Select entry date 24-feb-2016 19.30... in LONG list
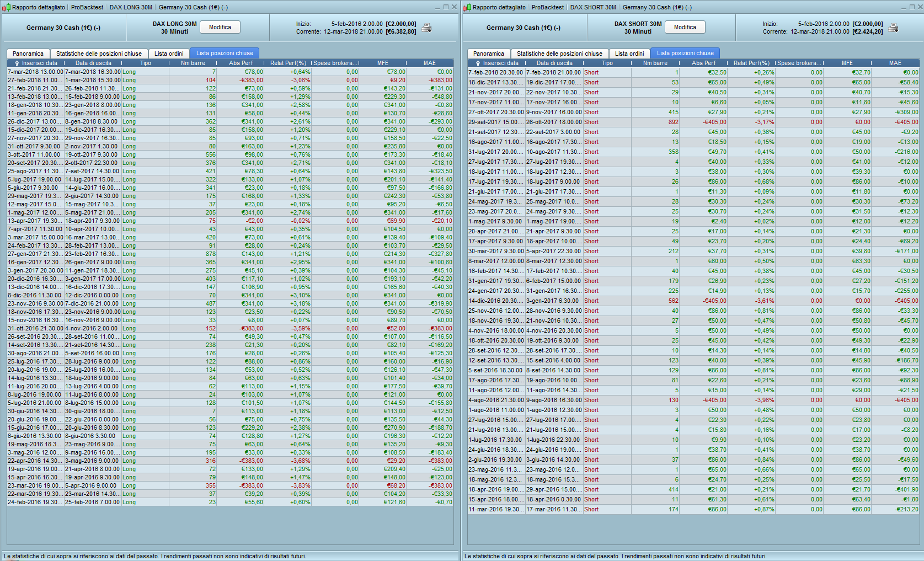 [35, 502]
